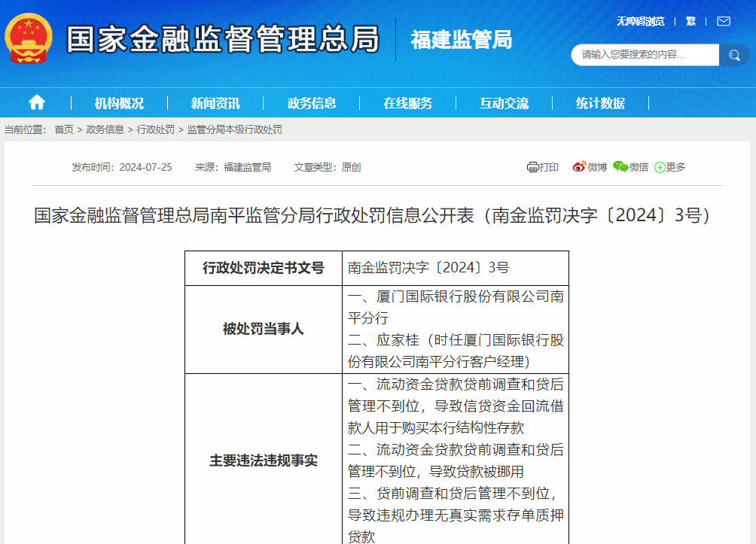Open the envelope mail icon
The height and width of the screenshot is (544, 756).
(x=723, y=21)
